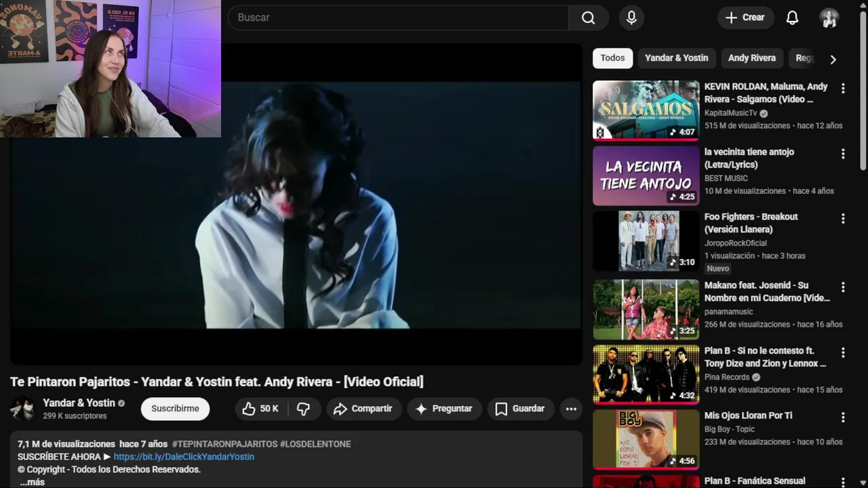Click the verified badge next to Pina Records
The width and height of the screenshot is (868, 488).
click(x=756, y=378)
